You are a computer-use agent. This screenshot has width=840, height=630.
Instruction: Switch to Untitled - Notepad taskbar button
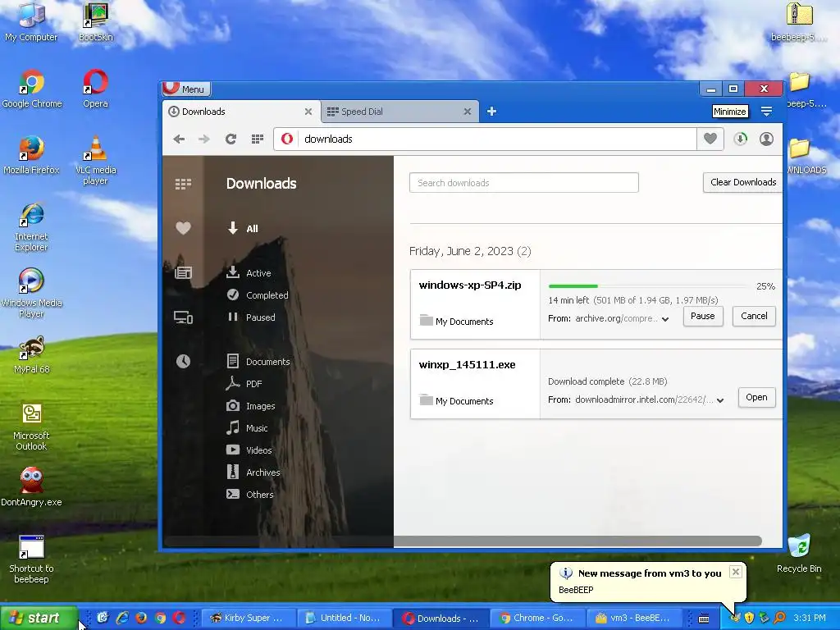click(x=344, y=618)
